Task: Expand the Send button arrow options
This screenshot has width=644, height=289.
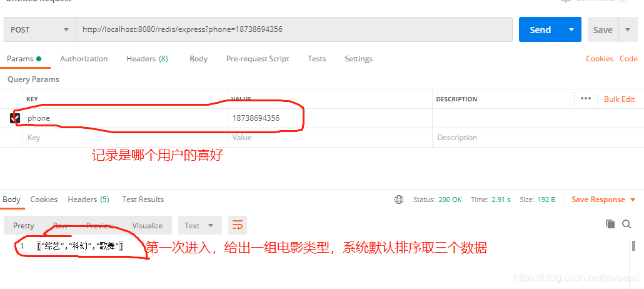Action: [x=571, y=29]
